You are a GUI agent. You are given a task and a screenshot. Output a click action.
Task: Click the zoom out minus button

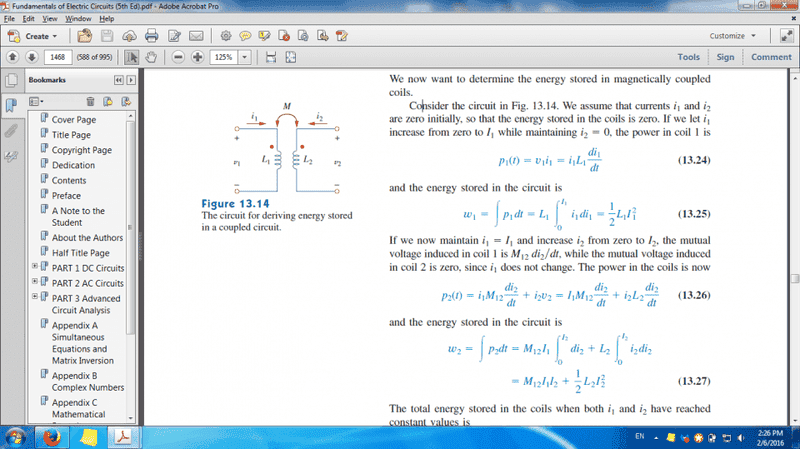click(180, 58)
